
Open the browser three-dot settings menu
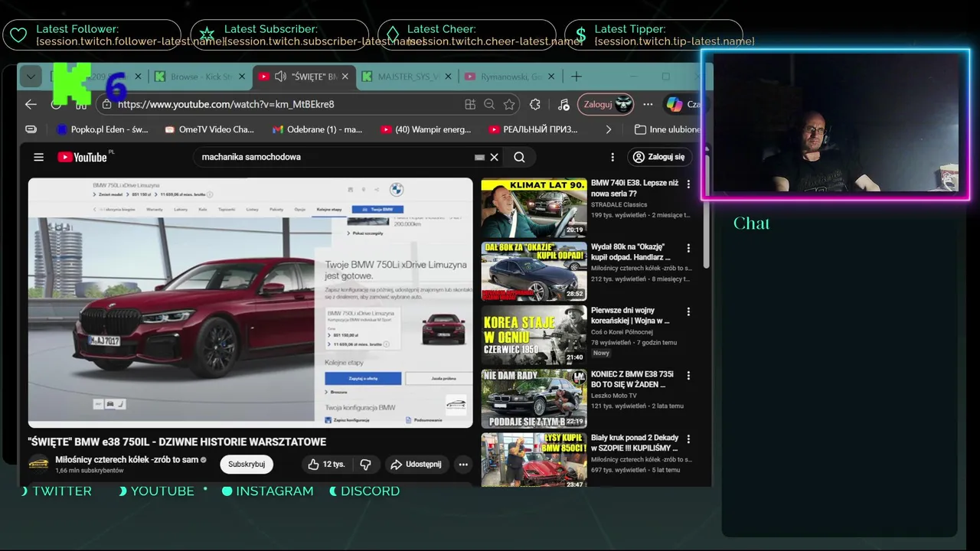pos(648,104)
